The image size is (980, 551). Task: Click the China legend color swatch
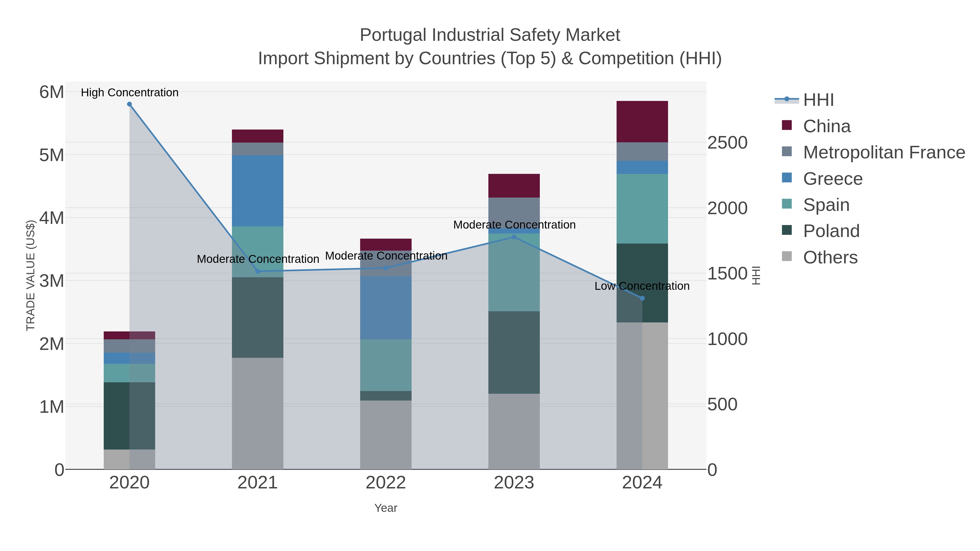(787, 125)
